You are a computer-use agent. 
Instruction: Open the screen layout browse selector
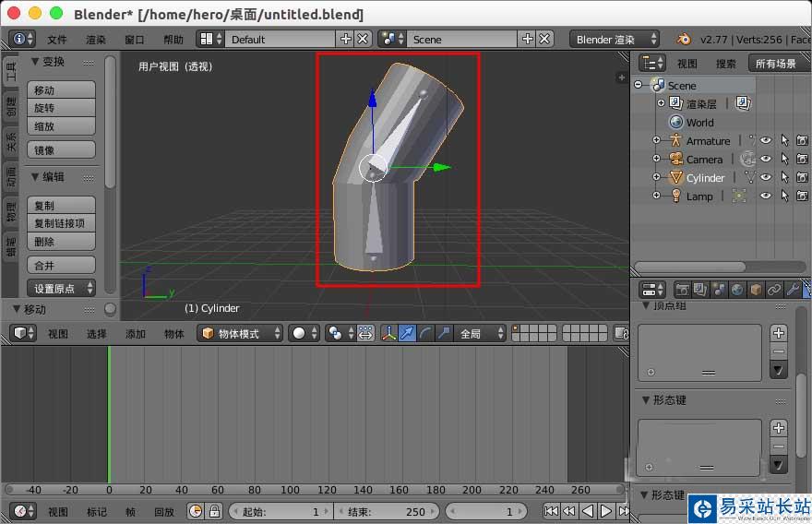[x=210, y=39]
